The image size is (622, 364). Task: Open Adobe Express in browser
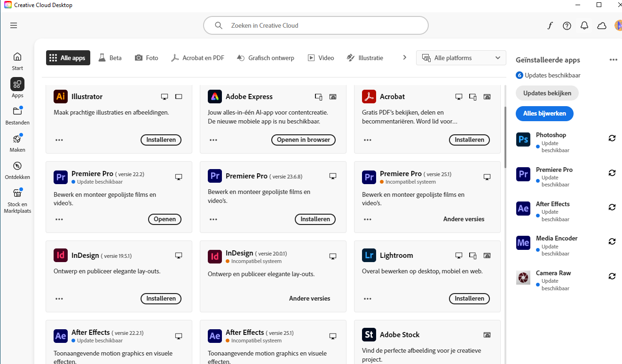point(303,139)
